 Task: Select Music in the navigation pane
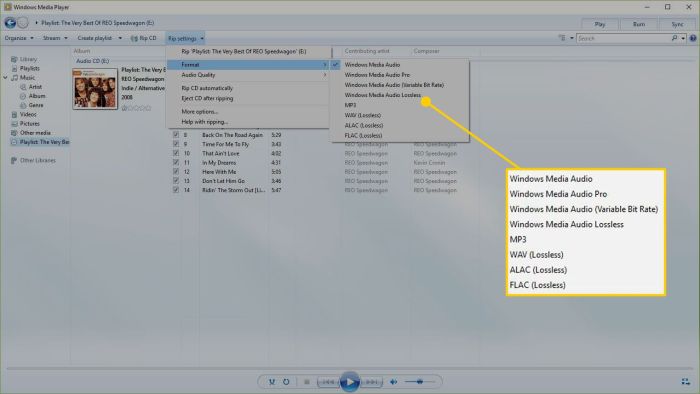[27, 78]
